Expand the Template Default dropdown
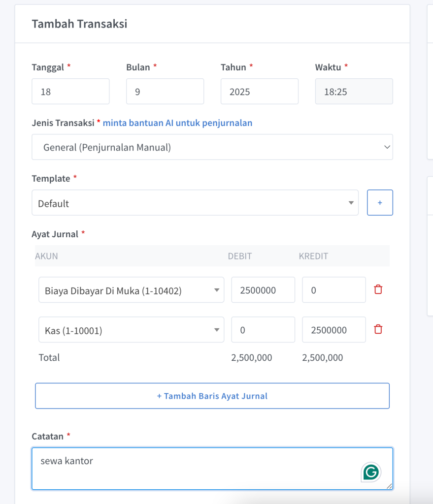The width and height of the screenshot is (433, 504). click(195, 203)
